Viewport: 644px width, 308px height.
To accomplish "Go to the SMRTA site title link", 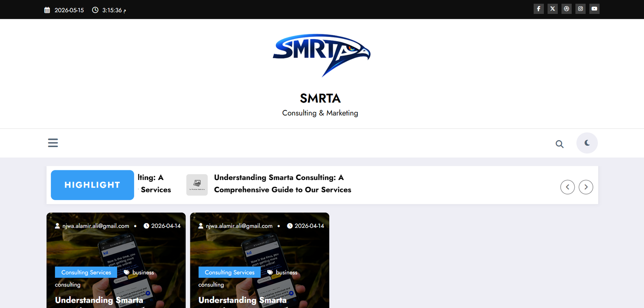I will pos(320,98).
